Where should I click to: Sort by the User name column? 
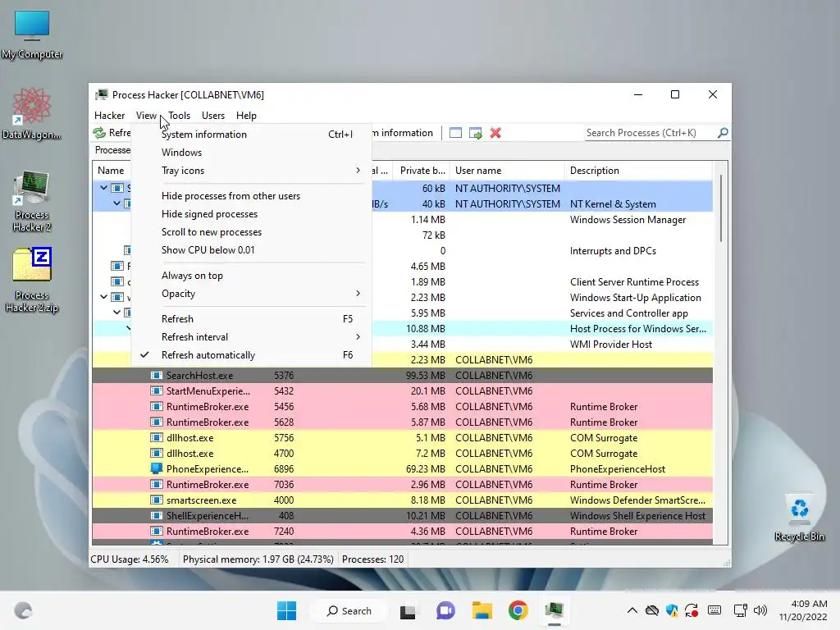[507, 171]
